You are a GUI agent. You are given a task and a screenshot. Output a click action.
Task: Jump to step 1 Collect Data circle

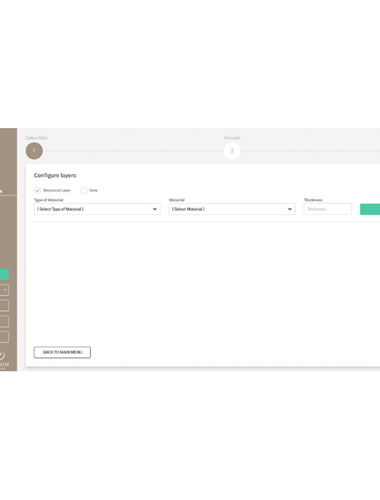coord(34,151)
